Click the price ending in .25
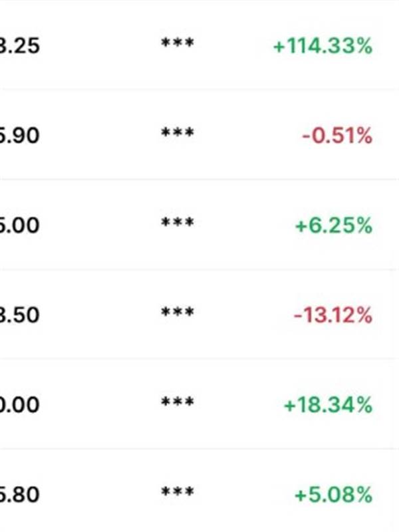The image size is (399, 532). [20, 46]
